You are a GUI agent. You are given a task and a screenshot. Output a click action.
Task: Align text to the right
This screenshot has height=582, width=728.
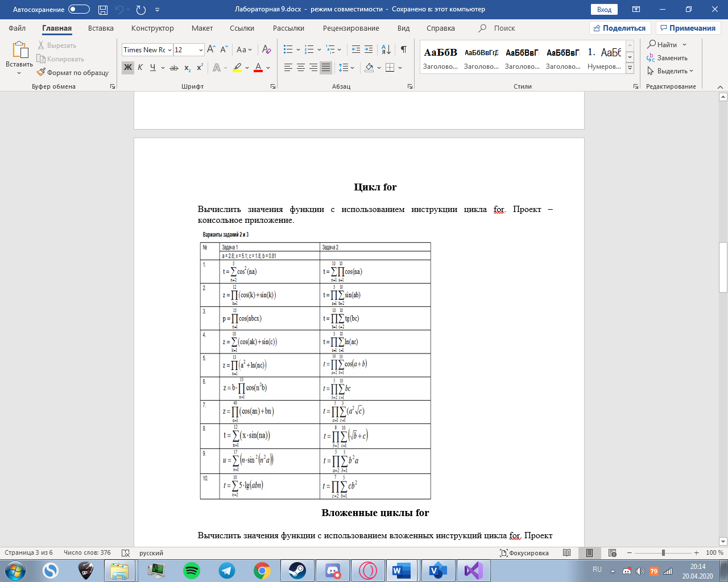pos(313,68)
